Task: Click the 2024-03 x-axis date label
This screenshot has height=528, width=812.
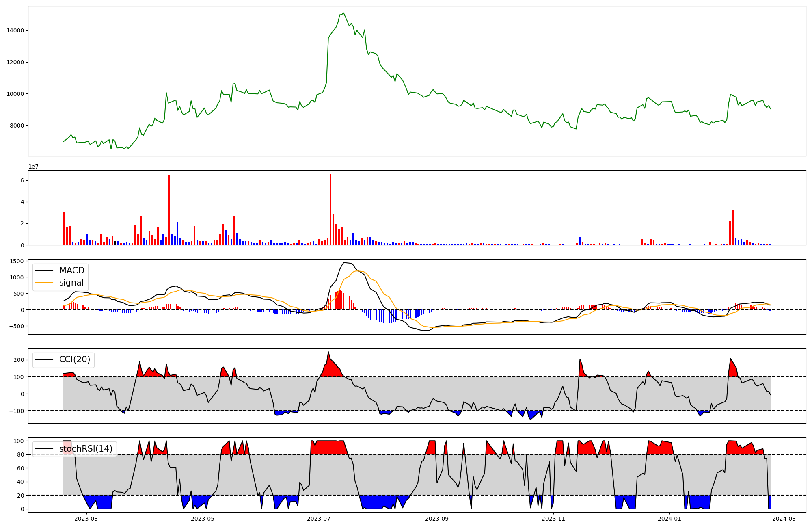Action: pyautogui.click(x=784, y=519)
